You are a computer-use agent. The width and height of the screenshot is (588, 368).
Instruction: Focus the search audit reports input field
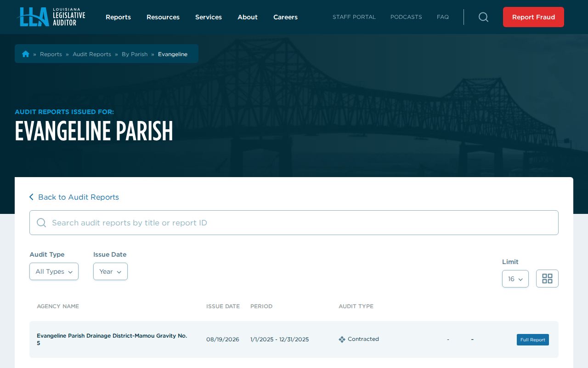tap(294, 223)
